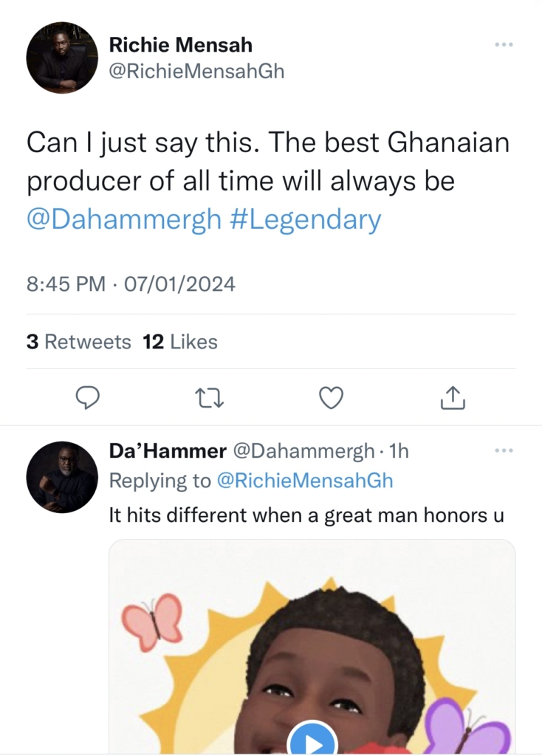
Task: Open Richie Mensah's profile picture
Action: tap(62, 58)
